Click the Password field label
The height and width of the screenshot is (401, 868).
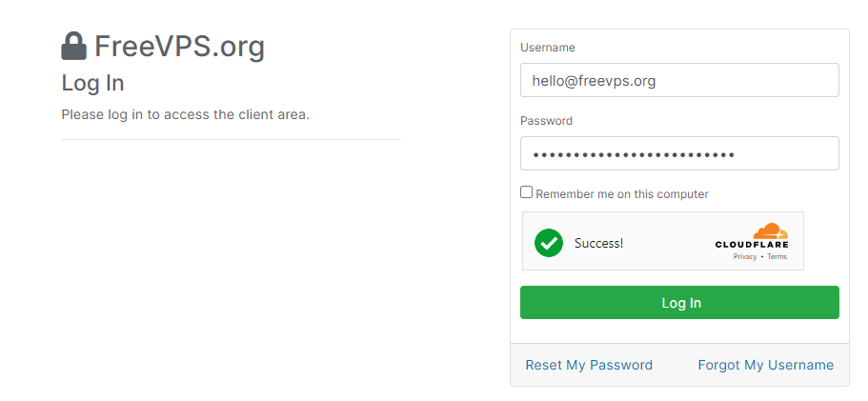point(546,121)
